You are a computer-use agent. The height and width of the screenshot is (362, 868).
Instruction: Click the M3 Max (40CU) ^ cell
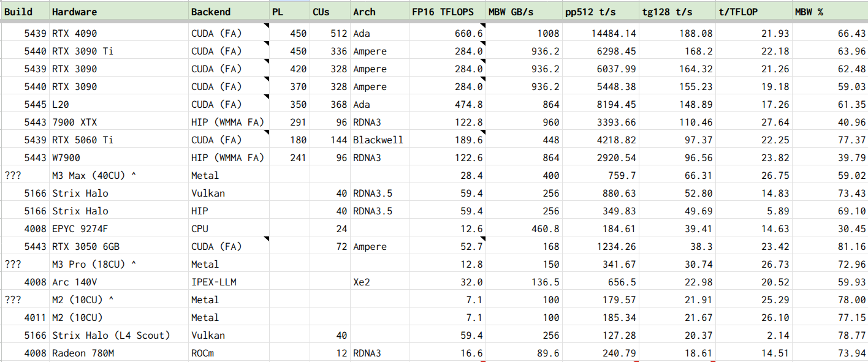pyautogui.click(x=119, y=176)
